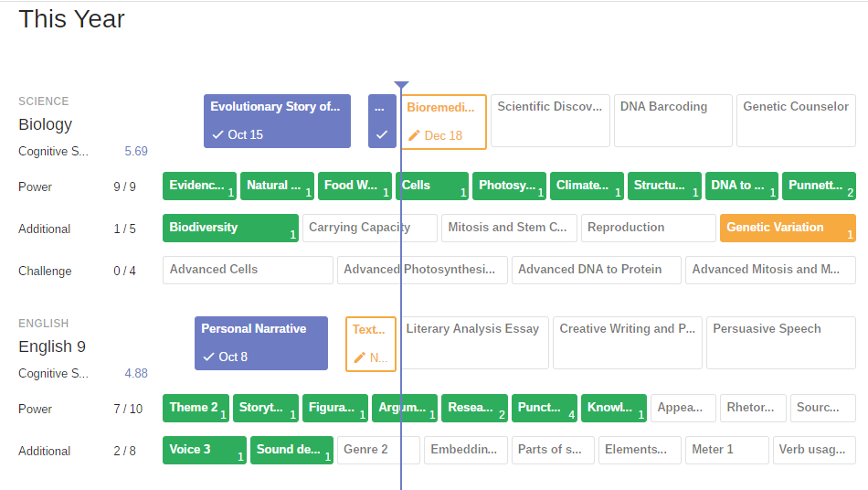Click English cognitive skills score 4.88
This screenshot has height=490, width=868.
[x=136, y=374]
